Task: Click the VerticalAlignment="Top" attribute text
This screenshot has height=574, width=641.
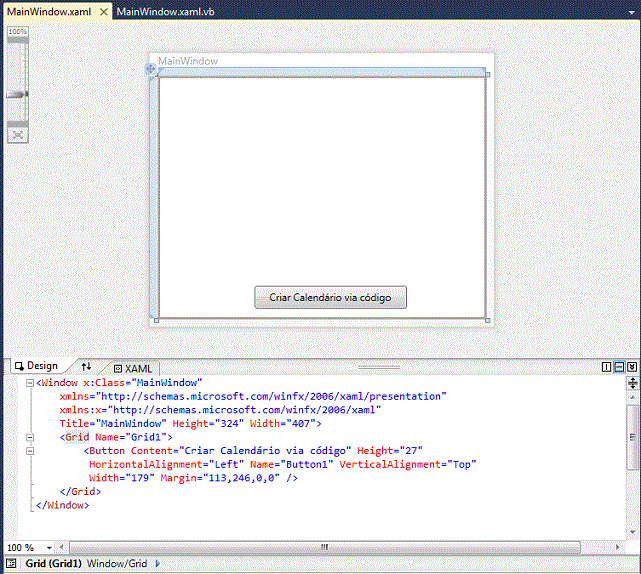Action: pyautogui.click(x=408, y=464)
